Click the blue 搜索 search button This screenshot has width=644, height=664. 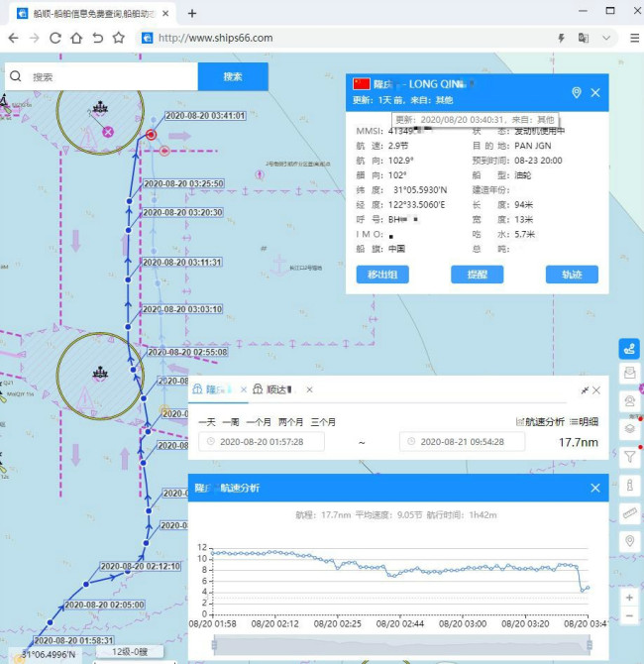coord(233,76)
